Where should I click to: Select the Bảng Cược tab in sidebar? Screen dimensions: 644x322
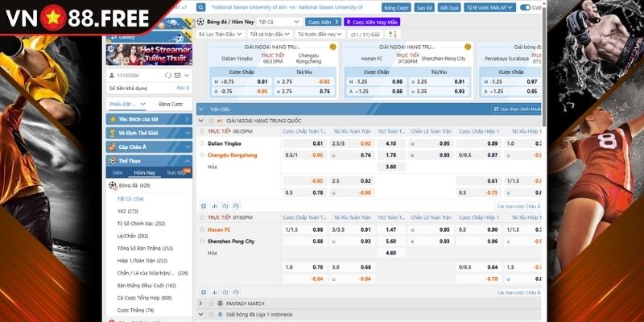[x=170, y=104]
